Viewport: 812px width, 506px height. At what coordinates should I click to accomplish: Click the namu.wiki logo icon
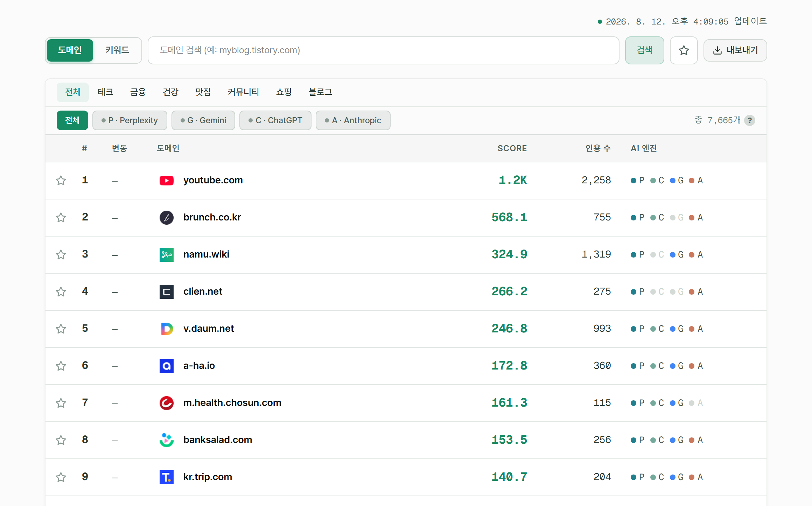click(167, 255)
